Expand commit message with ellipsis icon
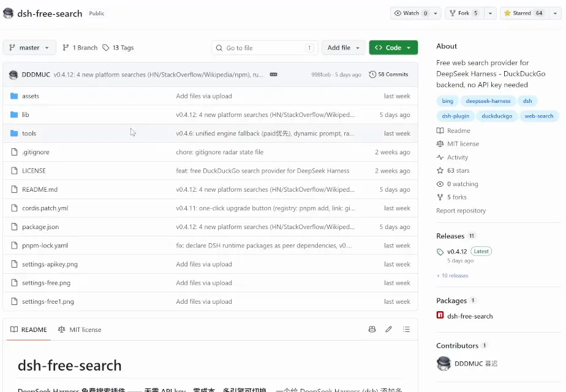Viewport: 566px width, 392px height. click(x=274, y=74)
